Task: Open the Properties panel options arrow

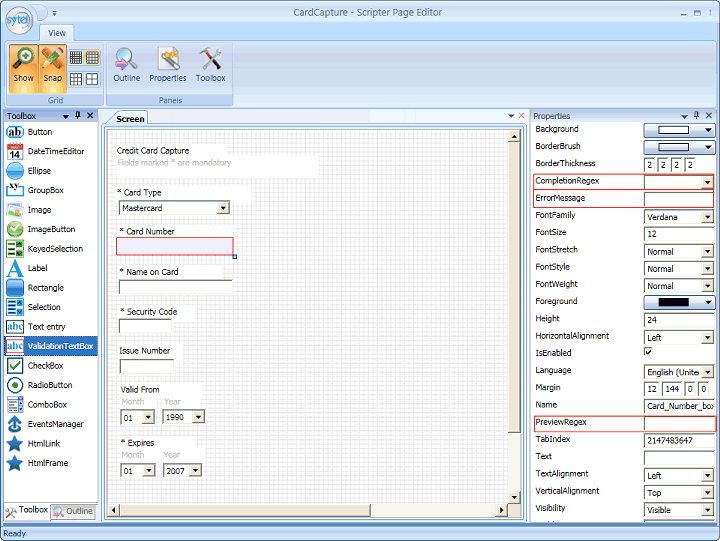Action: pyautogui.click(x=684, y=117)
